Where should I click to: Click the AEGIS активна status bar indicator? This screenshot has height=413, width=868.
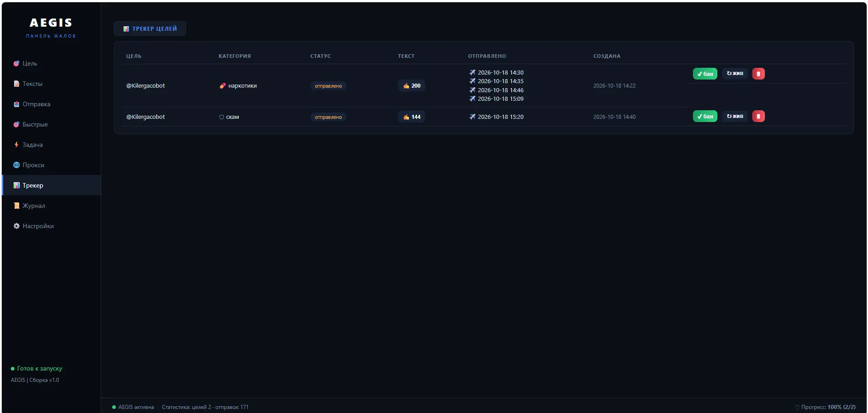point(133,407)
